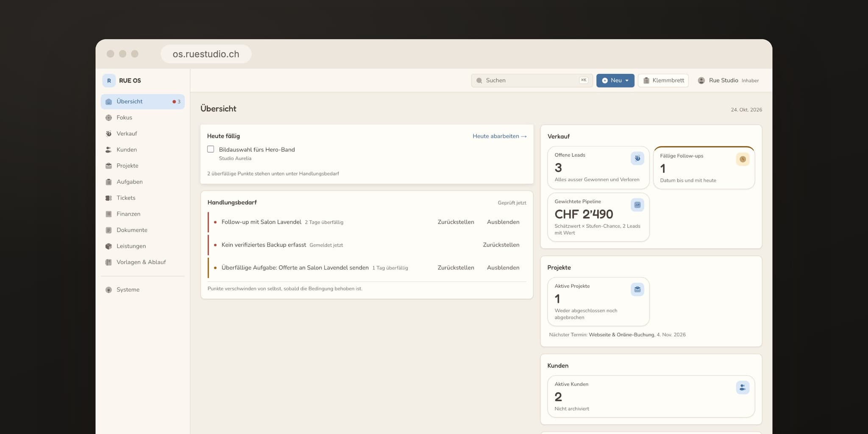The width and height of the screenshot is (868, 434).
Task: Click the Aktive Kunden card icon
Action: coord(743,388)
